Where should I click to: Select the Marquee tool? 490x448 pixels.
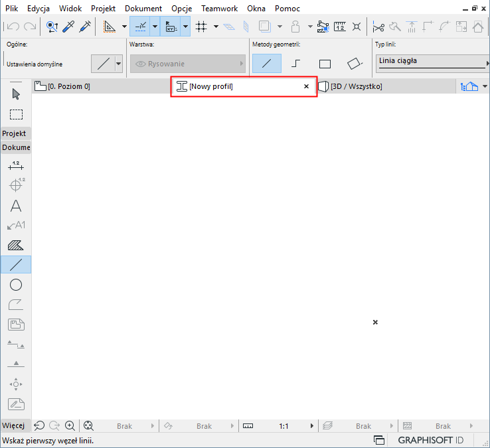[16, 115]
